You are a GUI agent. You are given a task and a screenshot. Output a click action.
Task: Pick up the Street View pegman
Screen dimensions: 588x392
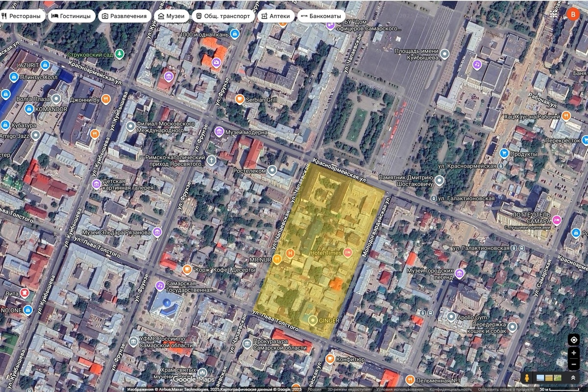pos(527,378)
